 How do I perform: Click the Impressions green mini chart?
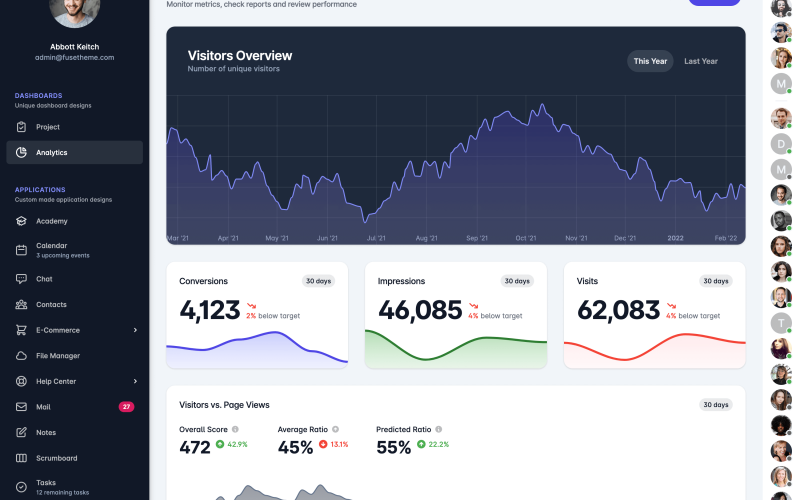tap(456, 349)
